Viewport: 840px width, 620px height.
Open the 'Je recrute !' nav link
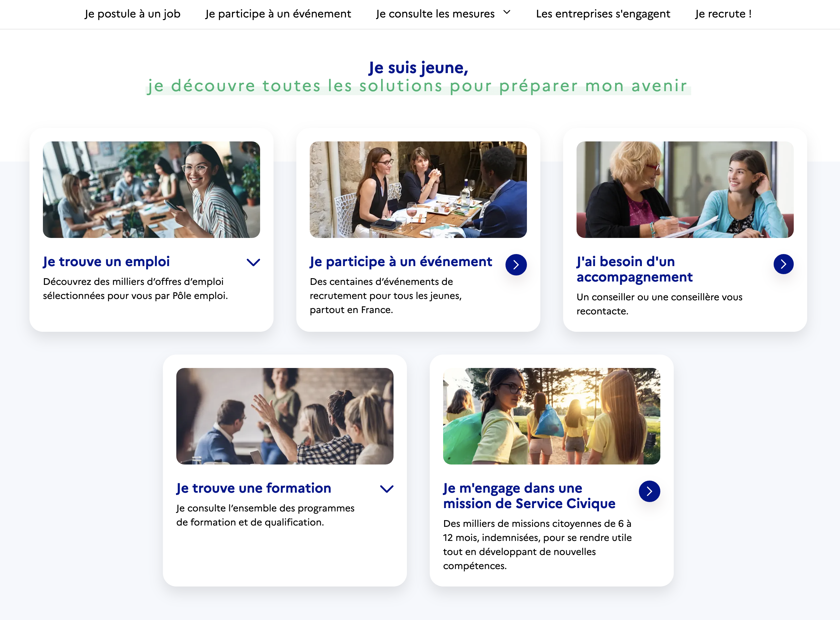click(x=723, y=14)
